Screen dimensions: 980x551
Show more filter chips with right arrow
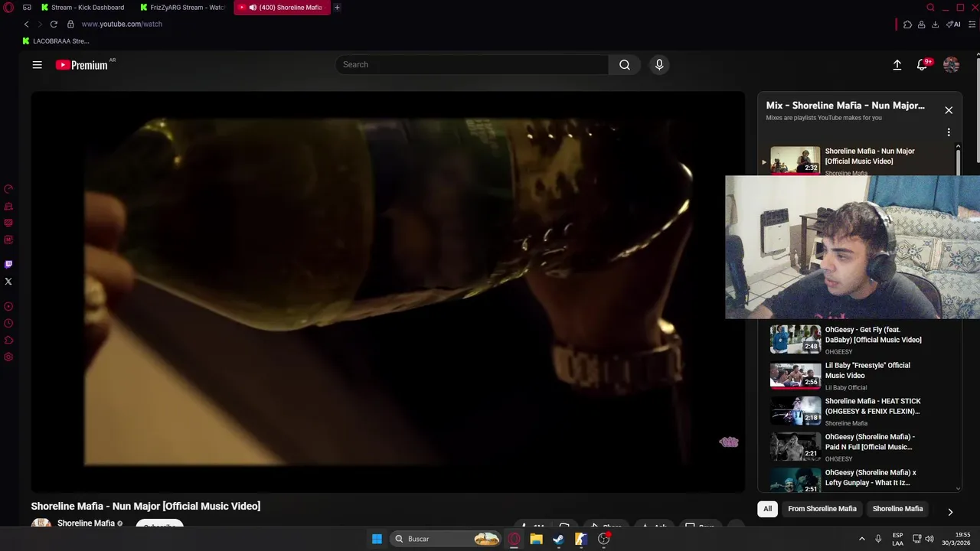pyautogui.click(x=950, y=512)
